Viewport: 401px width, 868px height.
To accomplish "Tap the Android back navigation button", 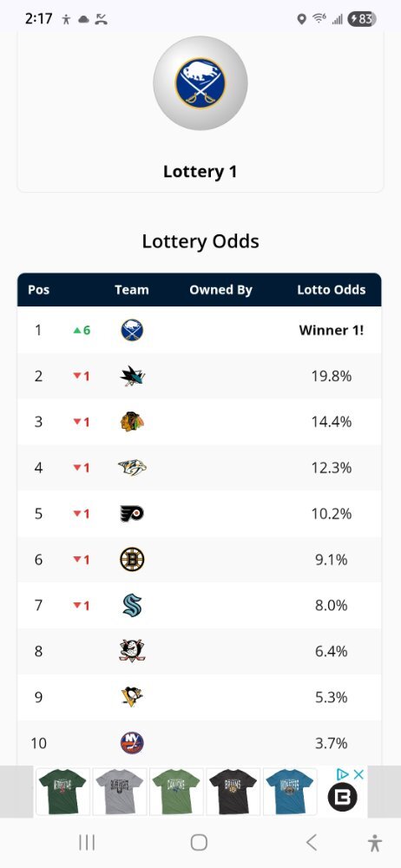I will (312, 843).
